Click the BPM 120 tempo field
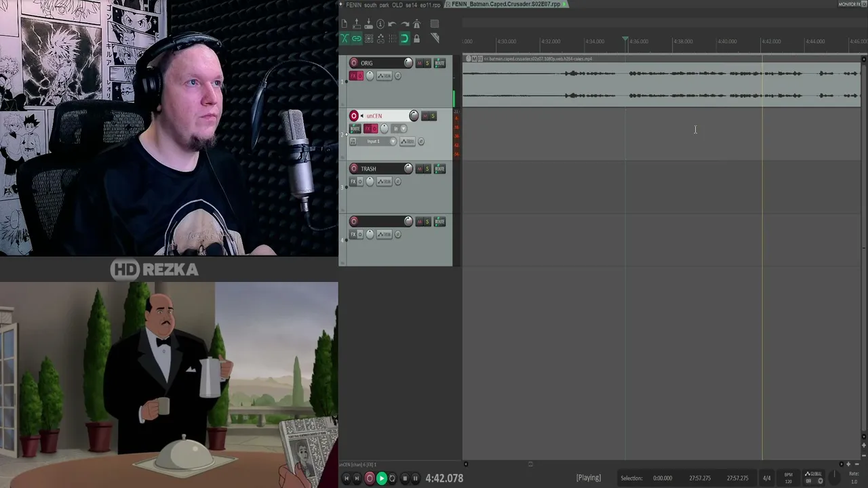The width and height of the screenshot is (868, 488). click(x=788, y=478)
